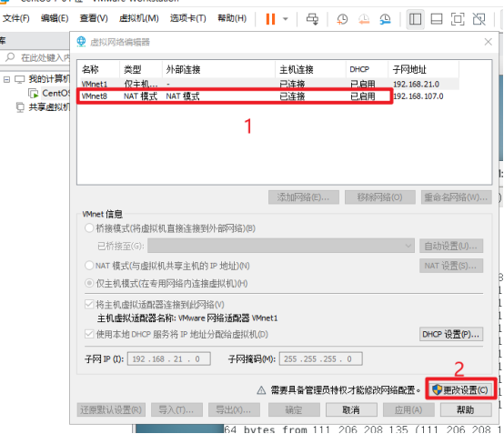
Task: Select the NAT 模式 radio button
Action: click(89, 266)
